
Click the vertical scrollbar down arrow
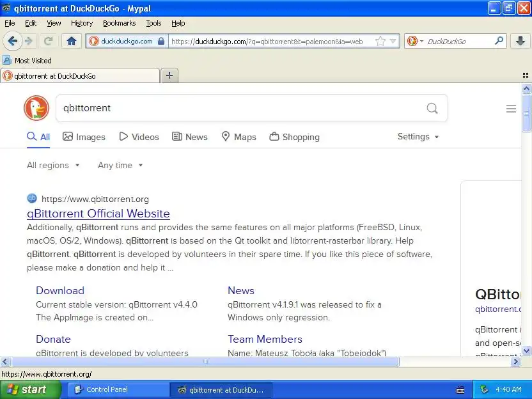click(x=527, y=350)
